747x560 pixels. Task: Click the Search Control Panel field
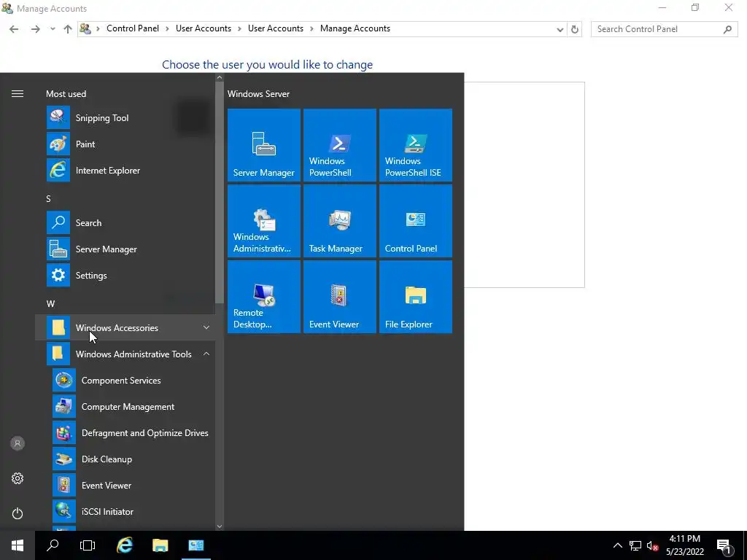[664, 29]
